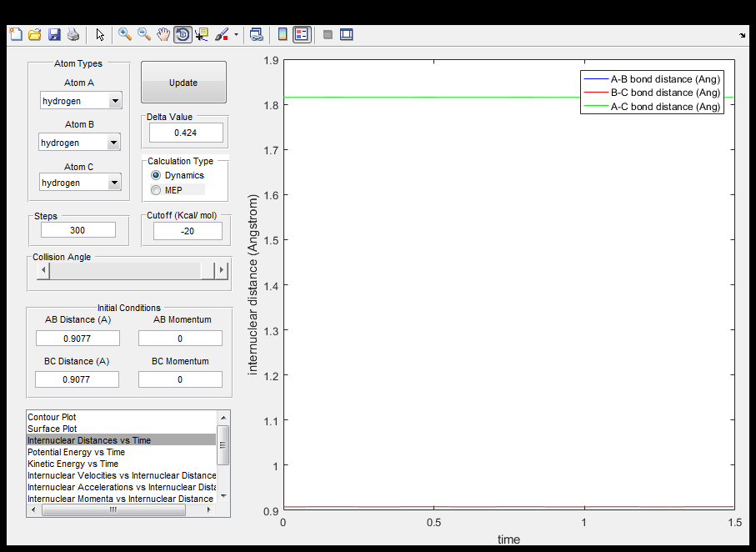This screenshot has height=552, width=756.
Task: Select the Pan hand tool
Action: point(163,34)
